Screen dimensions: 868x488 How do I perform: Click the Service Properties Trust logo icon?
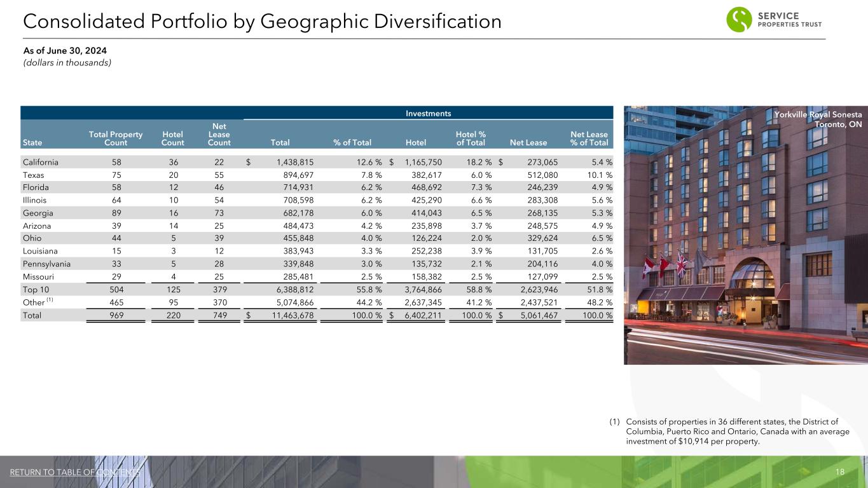[x=741, y=19]
